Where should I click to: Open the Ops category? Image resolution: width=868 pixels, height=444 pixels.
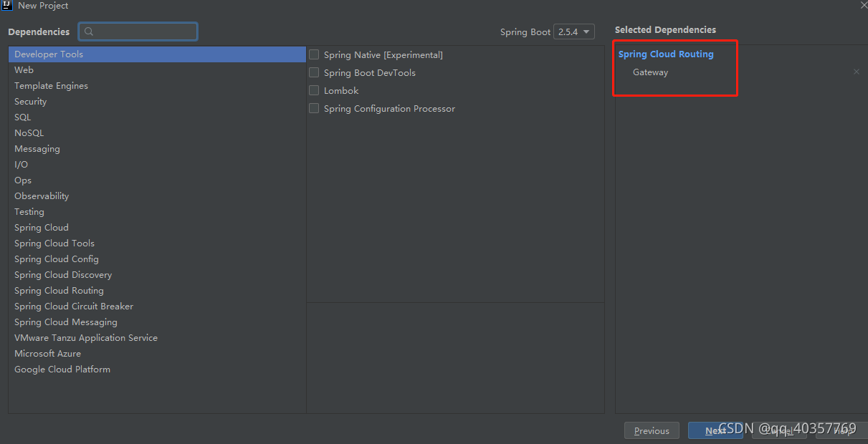click(157, 180)
